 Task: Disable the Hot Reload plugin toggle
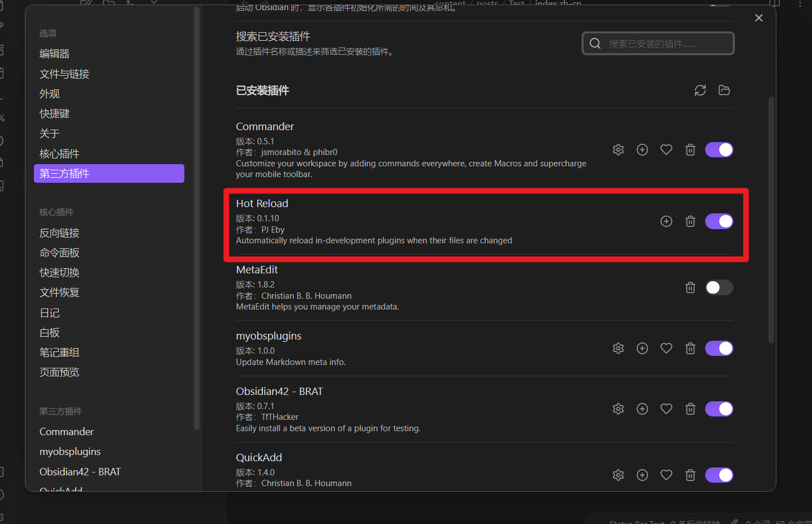tap(719, 221)
